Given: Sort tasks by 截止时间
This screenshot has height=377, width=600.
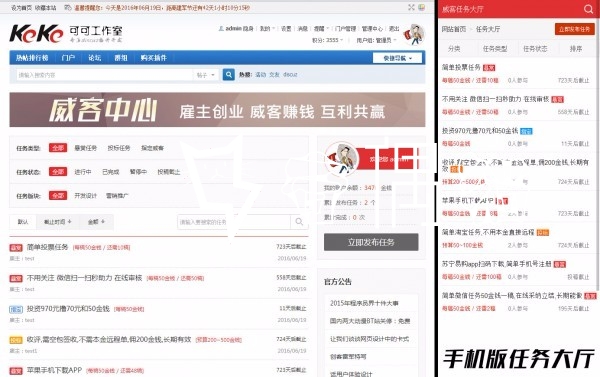Looking at the screenshot, I should click(x=57, y=222).
